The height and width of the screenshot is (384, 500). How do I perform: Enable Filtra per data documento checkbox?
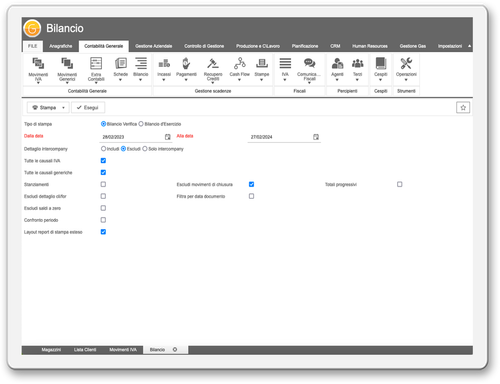click(x=251, y=196)
